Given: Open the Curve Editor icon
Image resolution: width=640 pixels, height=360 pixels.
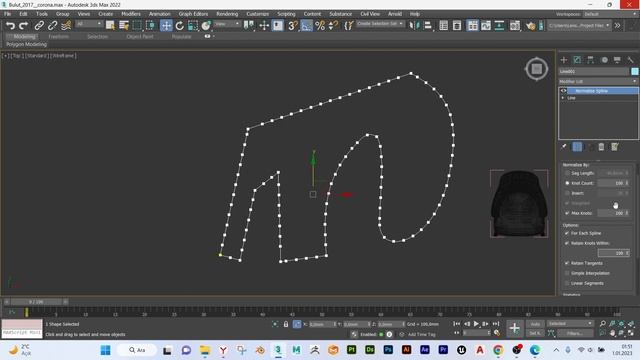Looking at the screenshot, I should pos(486,26).
